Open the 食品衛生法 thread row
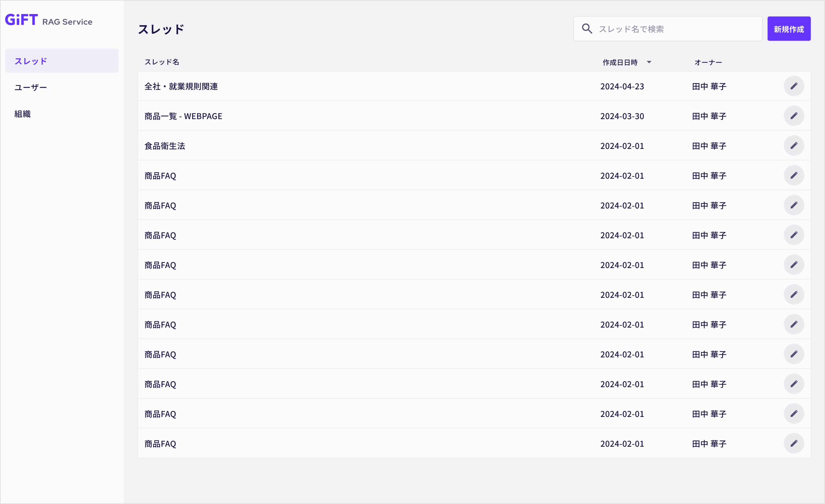825x504 pixels. click(474, 145)
